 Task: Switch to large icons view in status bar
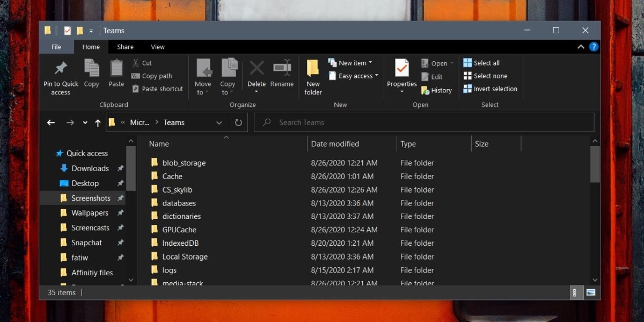click(591, 292)
